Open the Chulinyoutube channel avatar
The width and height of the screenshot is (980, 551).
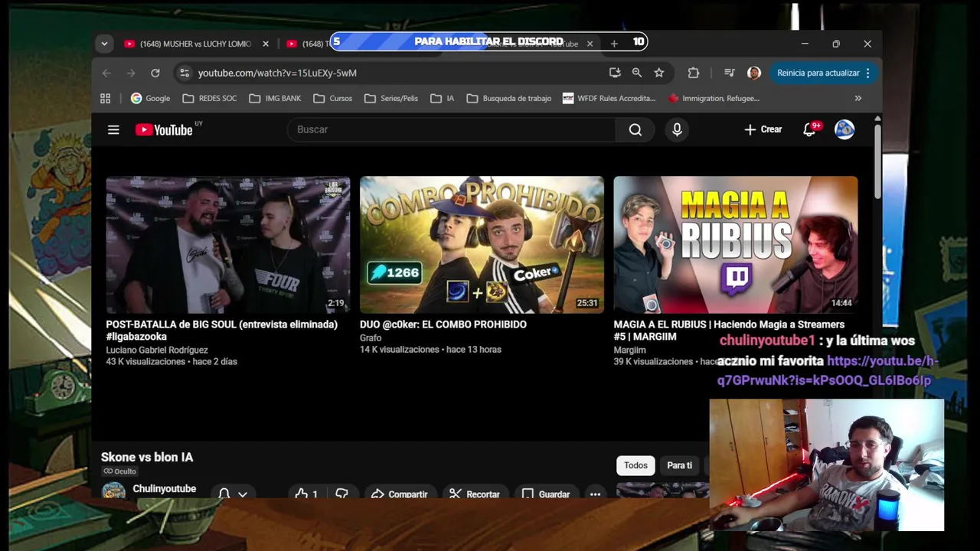click(113, 491)
